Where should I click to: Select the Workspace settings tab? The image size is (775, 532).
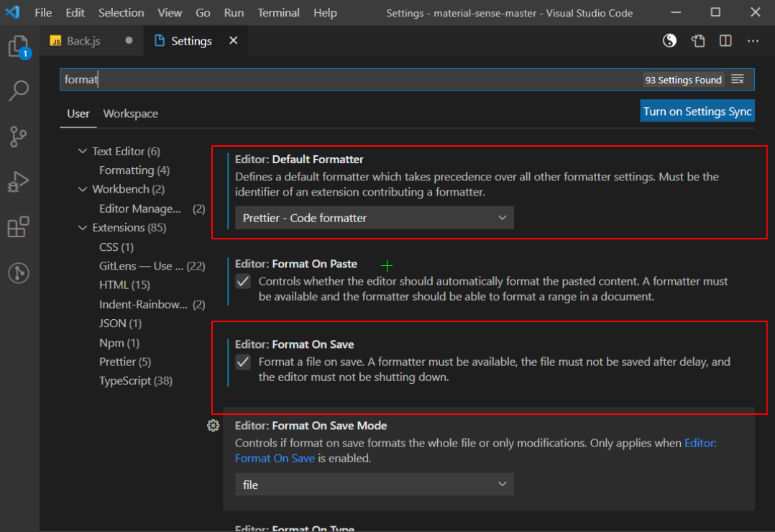pyautogui.click(x=131, y=114)
